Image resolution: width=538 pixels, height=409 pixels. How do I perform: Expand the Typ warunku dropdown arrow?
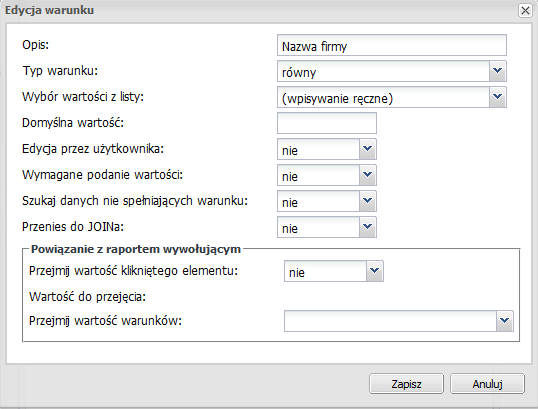(x=498, y=71)
